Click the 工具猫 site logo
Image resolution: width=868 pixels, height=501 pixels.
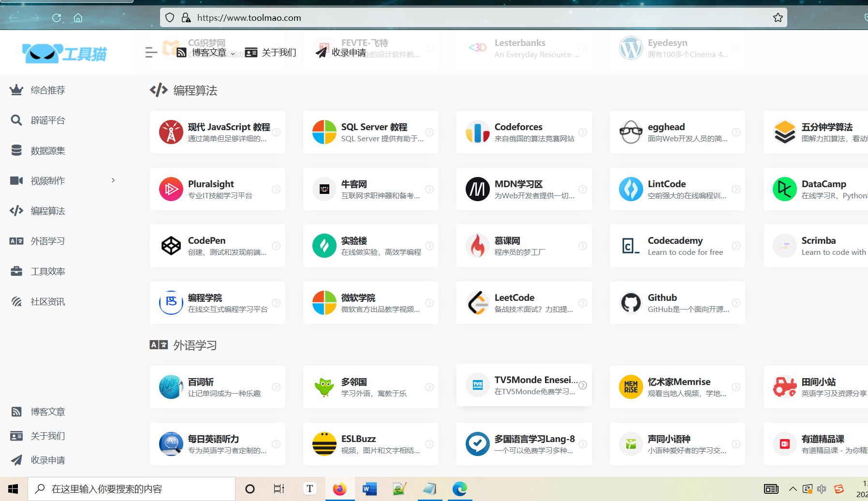click(65, 53)
